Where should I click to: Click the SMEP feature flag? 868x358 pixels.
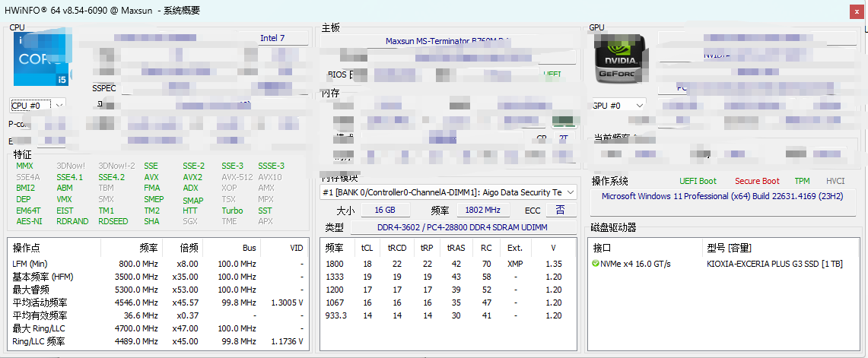(154, 199)
